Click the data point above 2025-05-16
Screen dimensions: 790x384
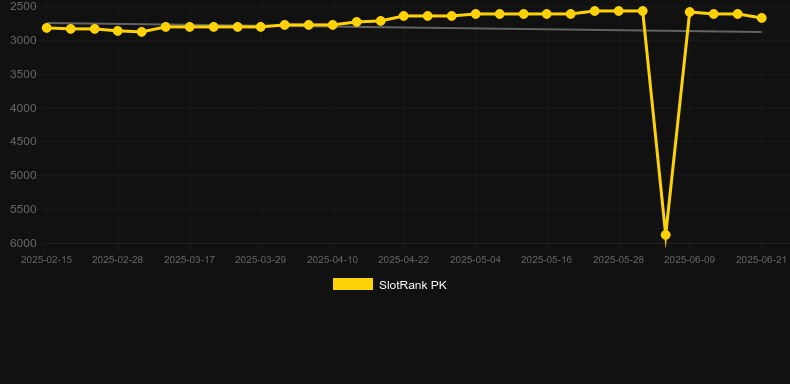click(547, 14)
